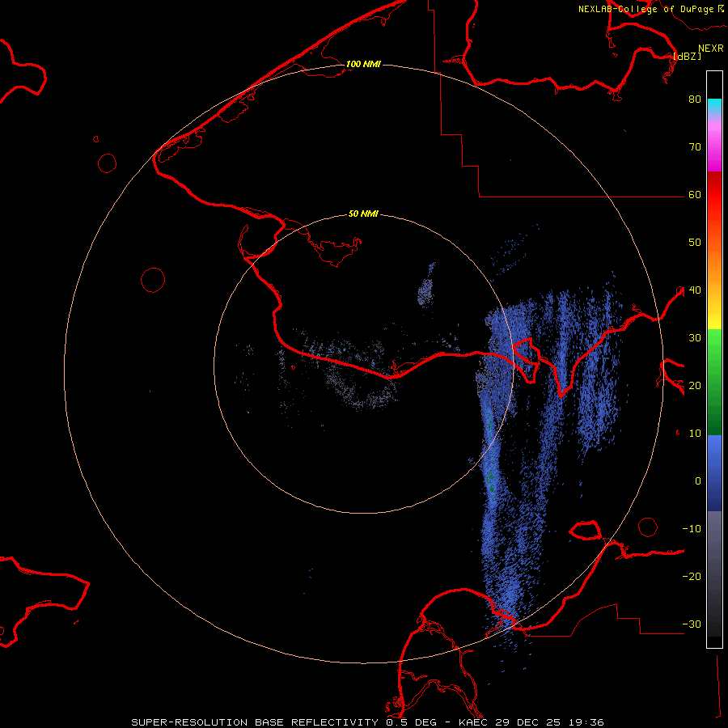Viewport: 728px width, 728px height.
Task: Click the 0 dBZ scale value
Action: [698, 481]
